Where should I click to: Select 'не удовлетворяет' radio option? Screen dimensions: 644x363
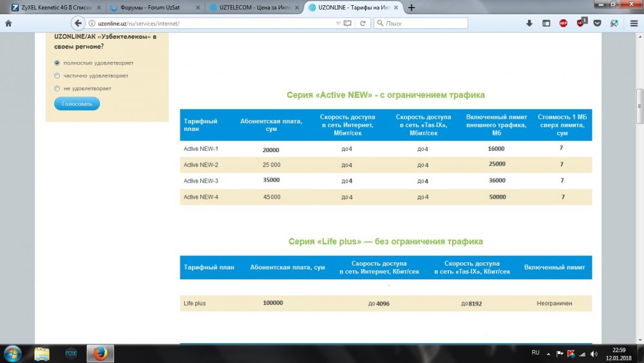point(57,88)
